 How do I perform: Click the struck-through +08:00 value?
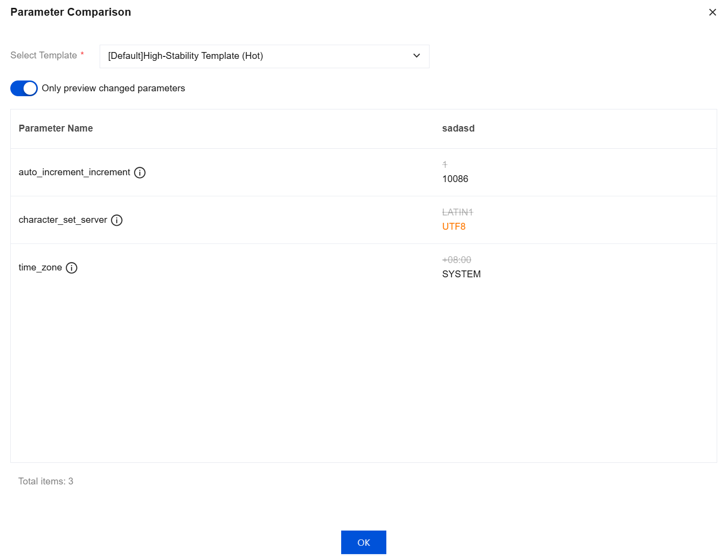point(457,260)
